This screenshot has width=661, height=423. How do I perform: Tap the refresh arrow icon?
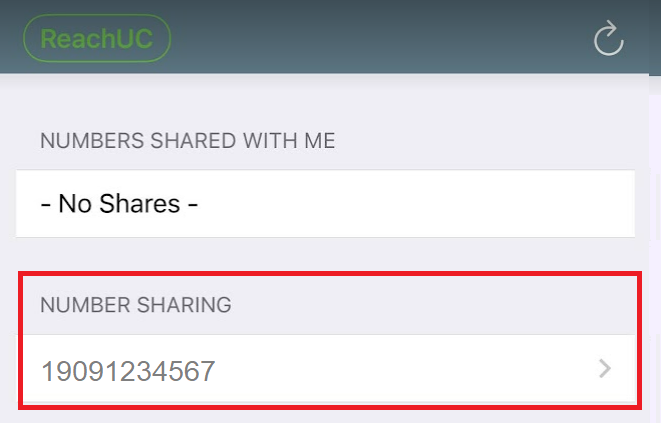tap(609, 38)
